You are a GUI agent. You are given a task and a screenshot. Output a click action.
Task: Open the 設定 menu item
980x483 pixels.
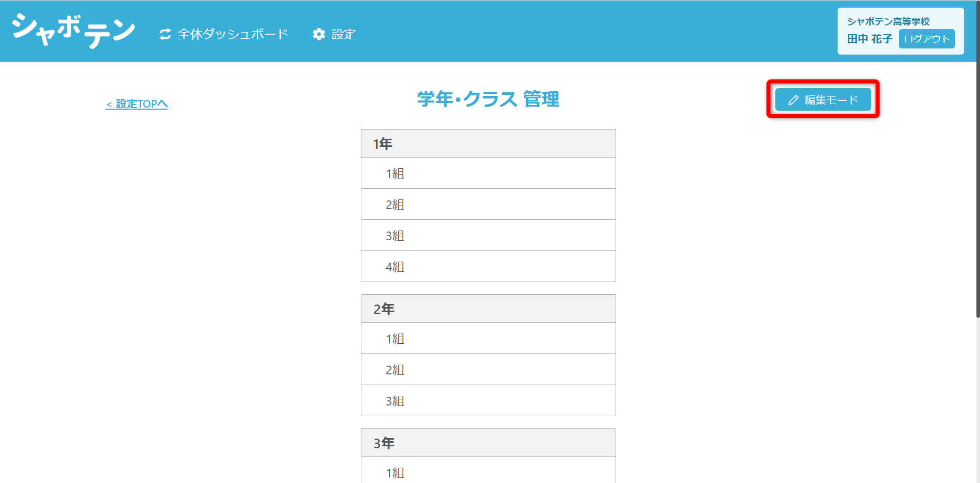pos(334,34)
